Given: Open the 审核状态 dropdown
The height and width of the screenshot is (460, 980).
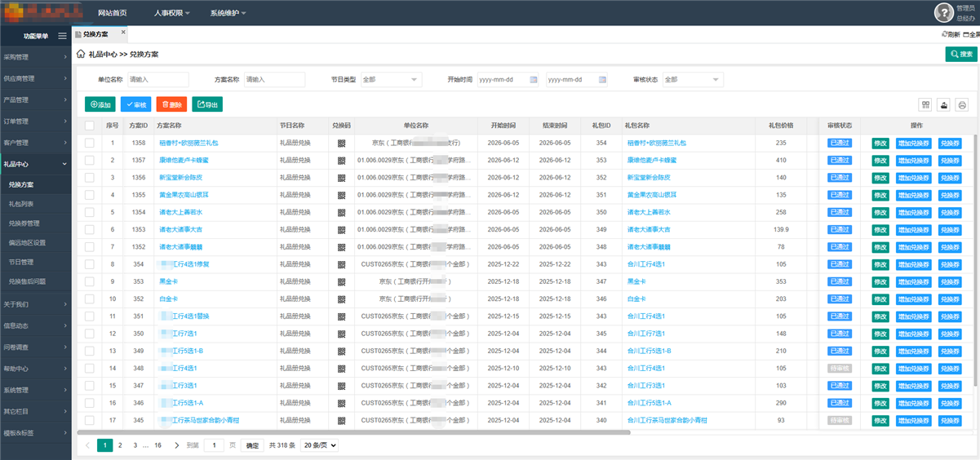Looking at the screenshot, I should (x=693, y=80).
